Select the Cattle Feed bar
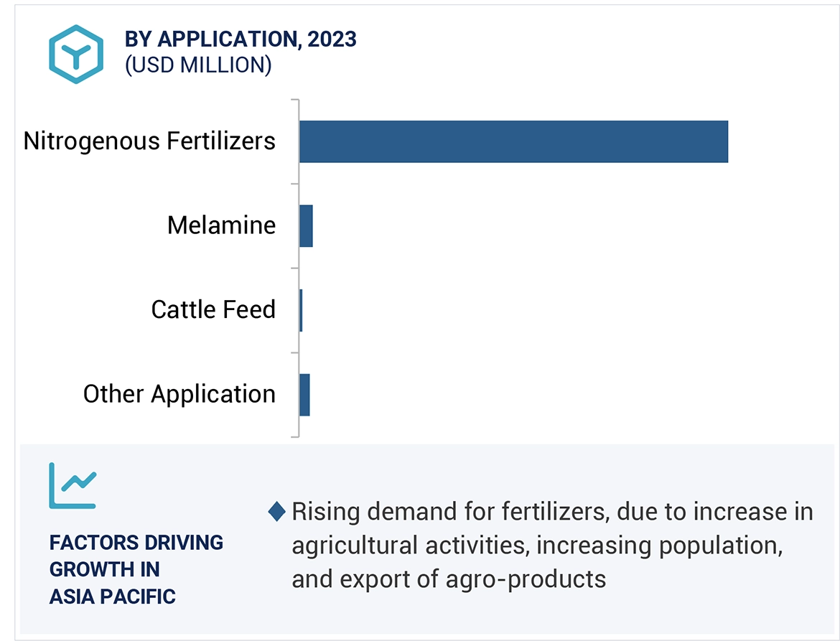 (x=301, y=310)
